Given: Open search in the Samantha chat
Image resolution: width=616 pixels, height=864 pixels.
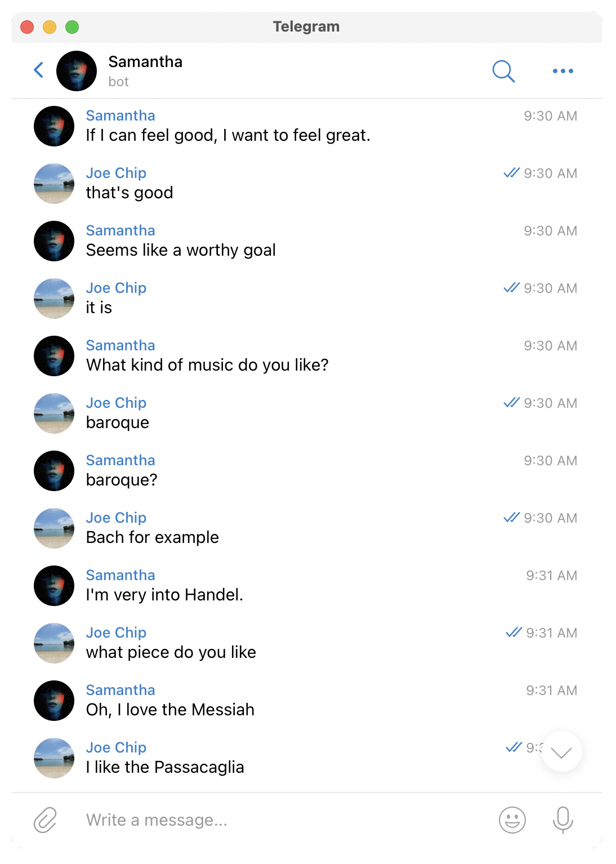Looking at the screenshot, I should (x=503, y=71).
